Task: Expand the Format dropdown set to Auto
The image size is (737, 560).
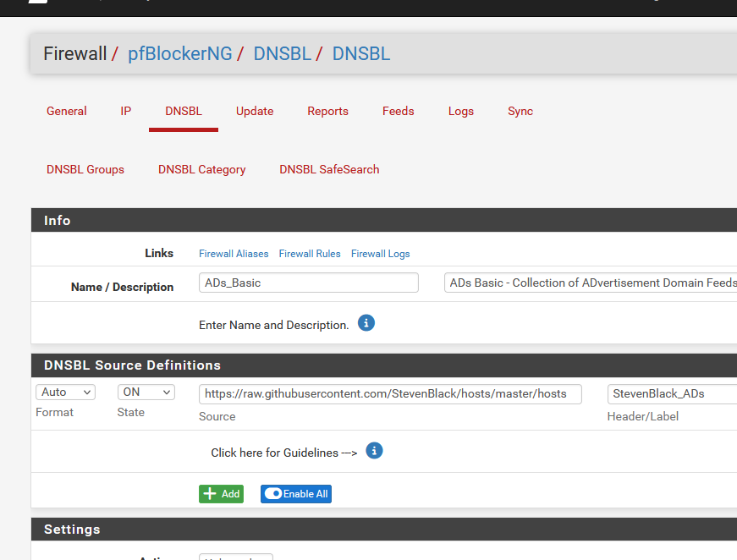Action: pyautogui.click(x=65, y=393)
